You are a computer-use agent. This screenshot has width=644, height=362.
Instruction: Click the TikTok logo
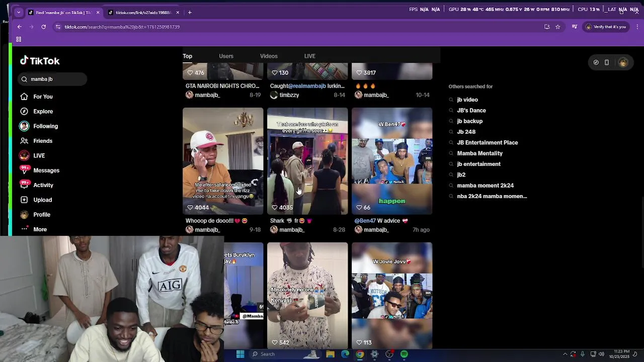[40, 61]
